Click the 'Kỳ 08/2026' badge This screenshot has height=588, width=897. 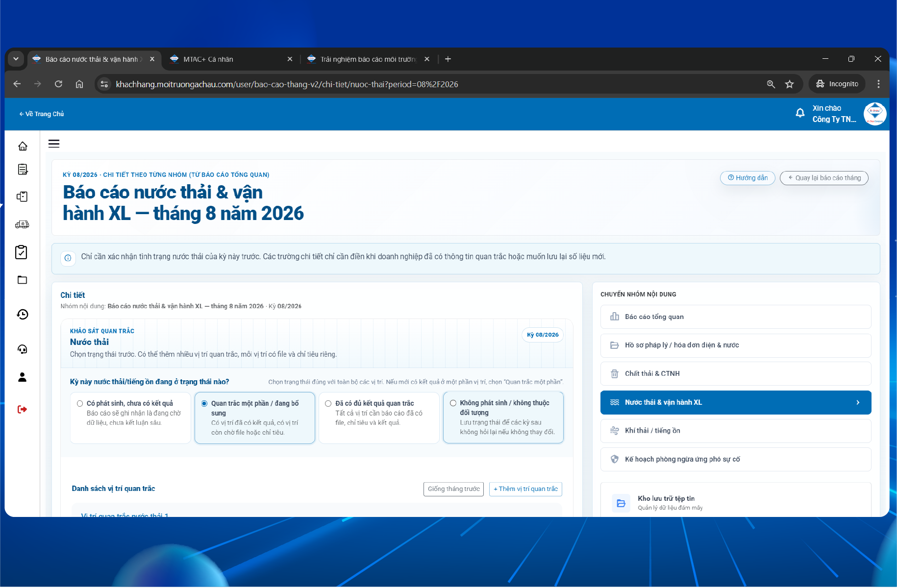[543, 335]
